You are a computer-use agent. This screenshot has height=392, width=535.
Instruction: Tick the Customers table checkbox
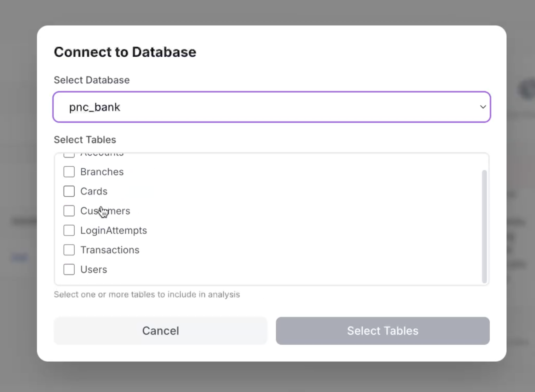(x=69, y=211)
